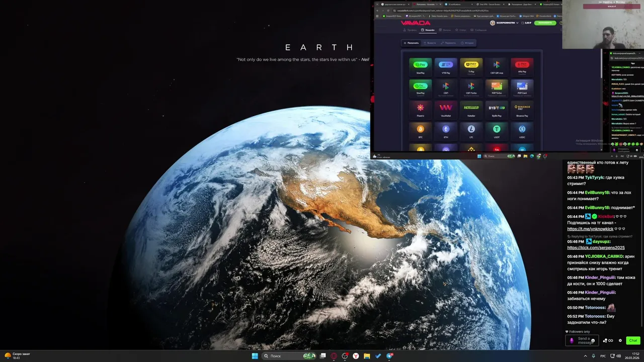Choose the Piastrix payment method

tap(420, 110)
